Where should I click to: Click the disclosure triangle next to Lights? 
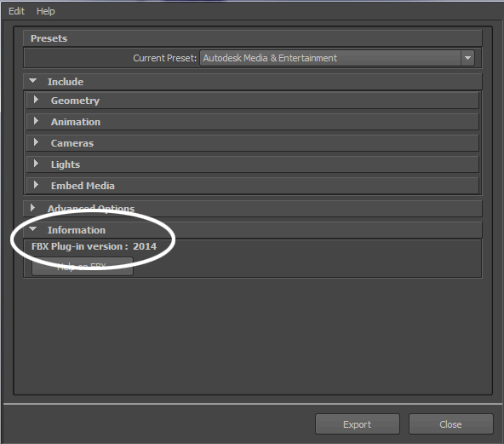pos(36,164)
